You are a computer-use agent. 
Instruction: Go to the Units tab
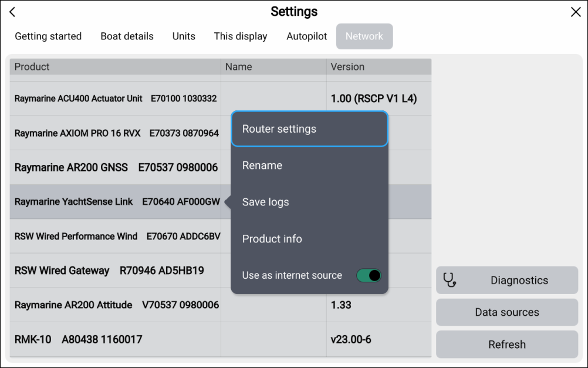tap(184, 36)
